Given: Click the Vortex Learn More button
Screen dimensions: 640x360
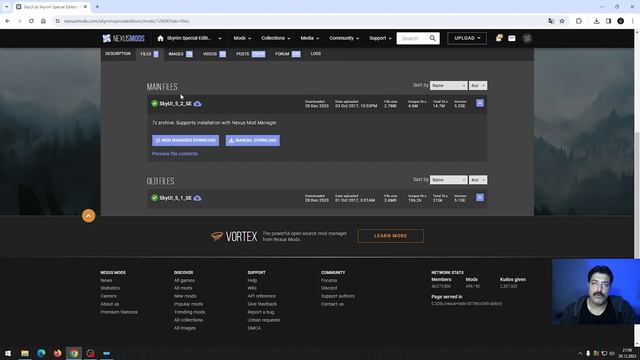Looking at the screenshot, I should [x=391, y=236].
